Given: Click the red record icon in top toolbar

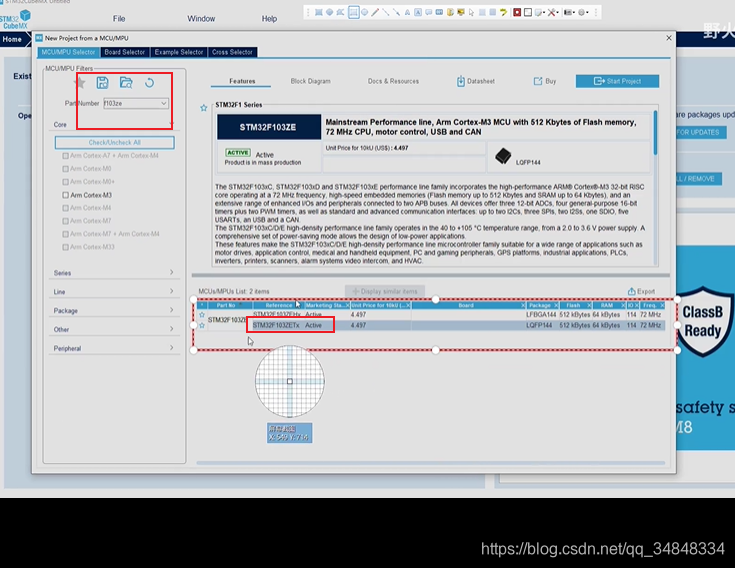Looking at the screenshot, I should tap(517, 12).
